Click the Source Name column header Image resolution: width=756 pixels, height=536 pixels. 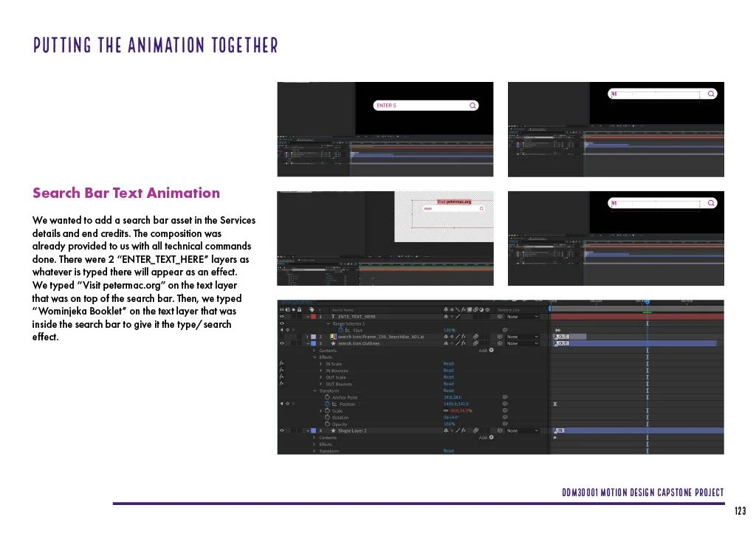[x=343, y=310]
